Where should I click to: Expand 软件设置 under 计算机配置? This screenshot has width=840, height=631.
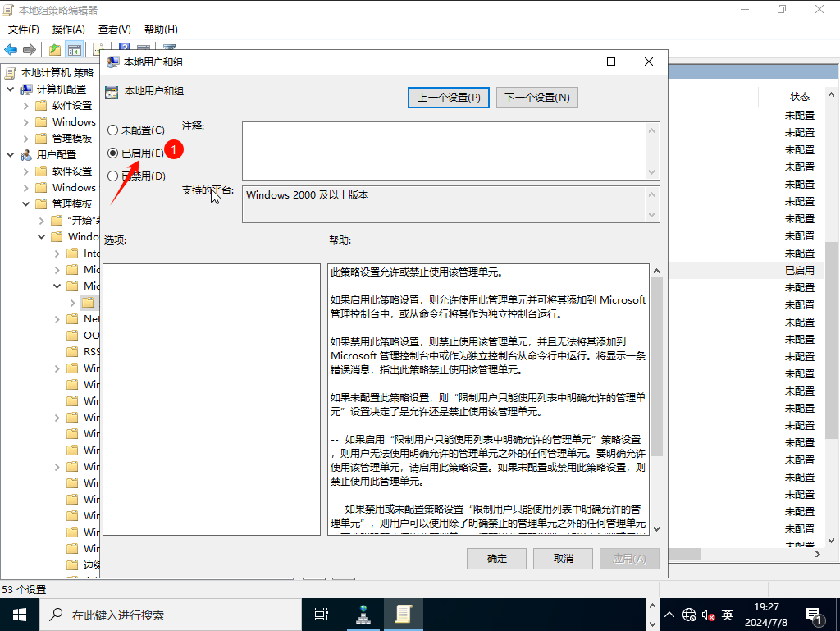(25, 106)
